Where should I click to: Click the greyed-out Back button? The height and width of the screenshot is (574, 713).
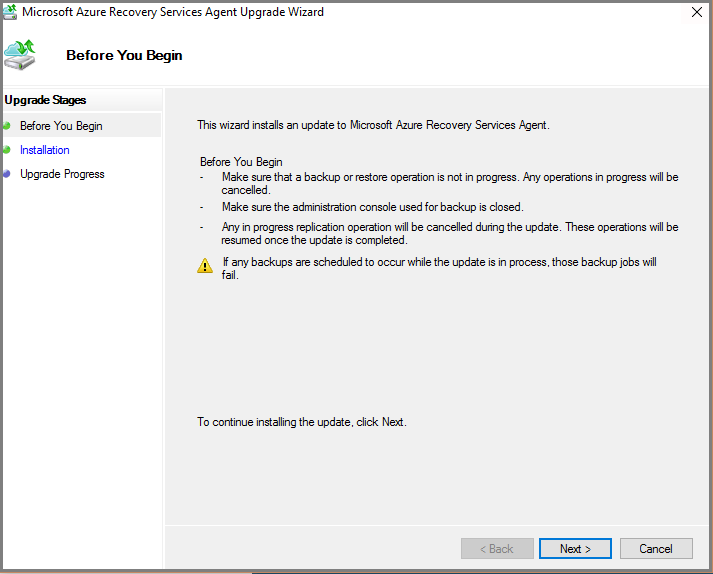497,549
